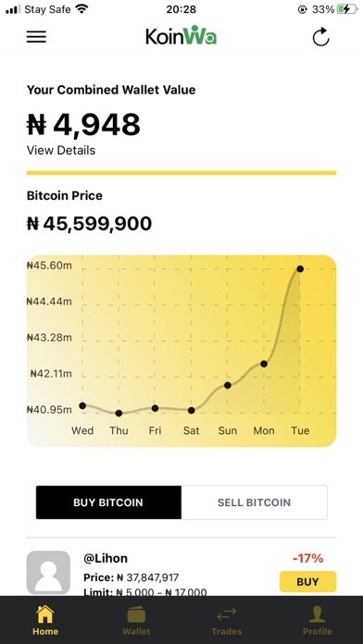Screen dimensions: 363x644
Task: Select the Tue data point on chart
Action: point(300,269)
